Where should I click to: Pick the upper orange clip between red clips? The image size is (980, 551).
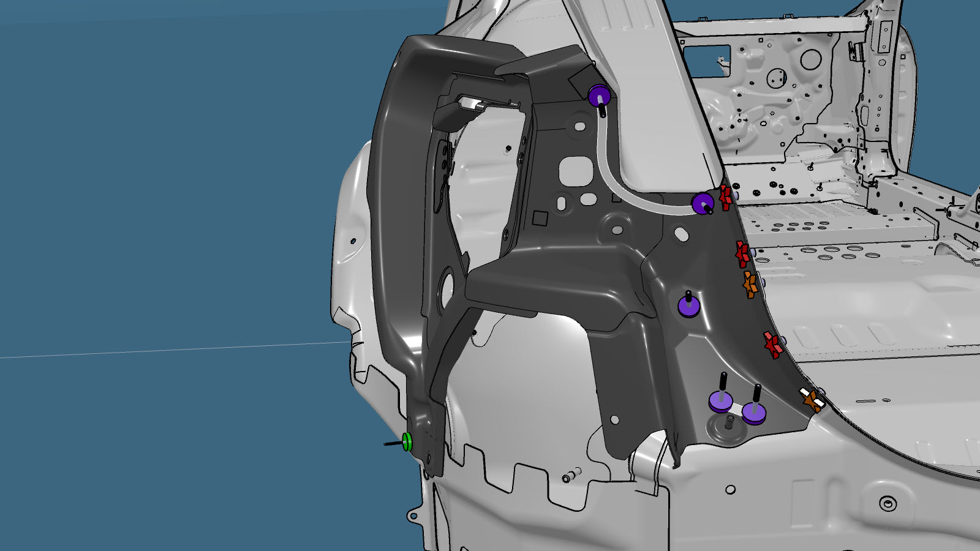tap(750, 285)
